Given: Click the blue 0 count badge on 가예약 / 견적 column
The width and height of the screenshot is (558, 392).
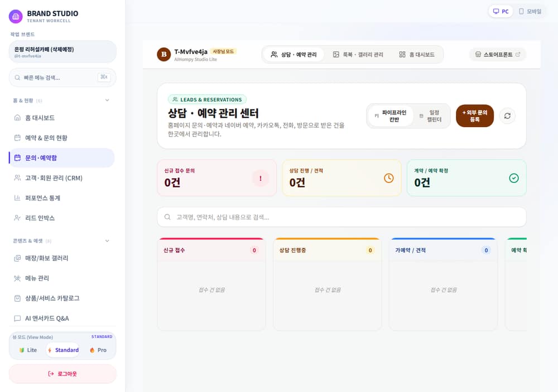Looking at the screenshot, I should pos(486,250).
